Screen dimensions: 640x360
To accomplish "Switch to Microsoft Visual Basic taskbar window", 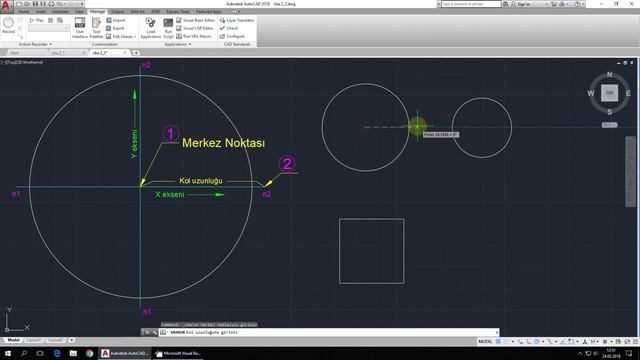I will coord(178,353).
